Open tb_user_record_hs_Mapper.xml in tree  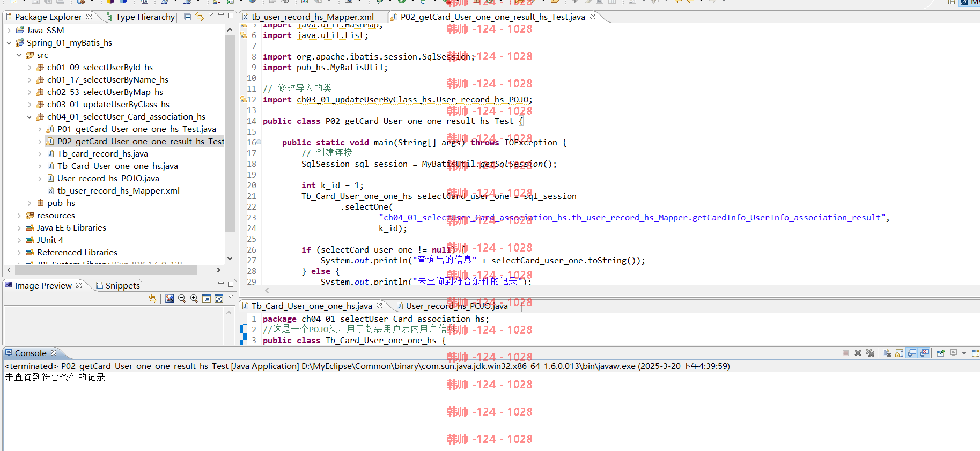[x=118, y=191]
